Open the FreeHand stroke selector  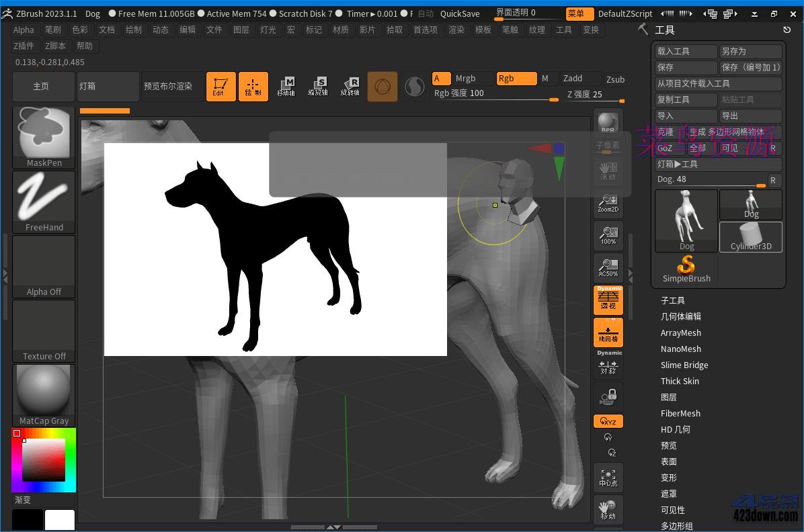coord(43,197)
